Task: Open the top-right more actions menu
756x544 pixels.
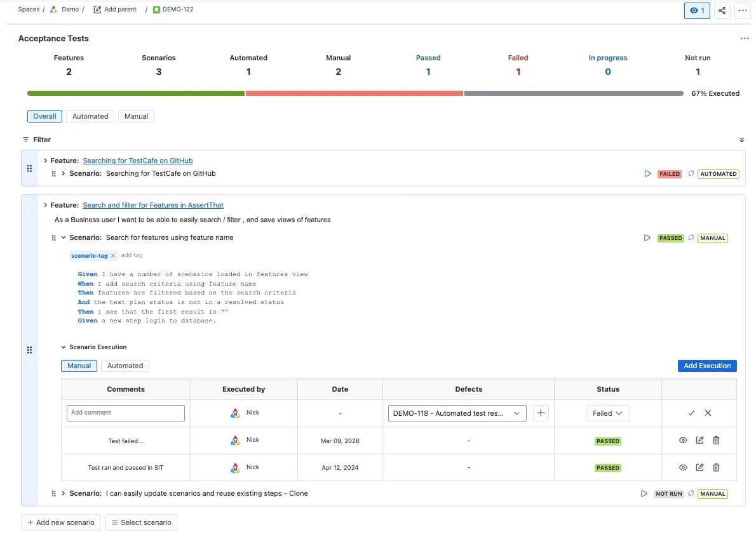Action: [x=743, y=11]
